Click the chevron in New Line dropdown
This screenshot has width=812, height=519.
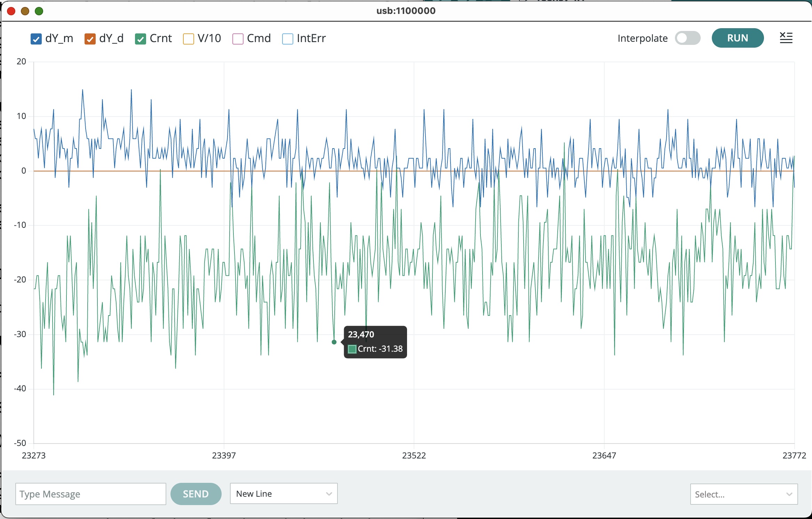(329, 494)
